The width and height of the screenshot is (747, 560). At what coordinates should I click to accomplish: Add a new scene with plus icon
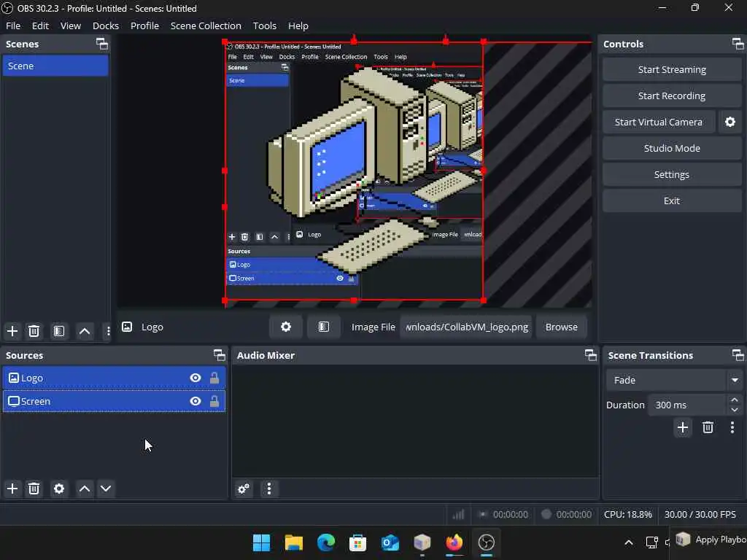tap(12, 331)
